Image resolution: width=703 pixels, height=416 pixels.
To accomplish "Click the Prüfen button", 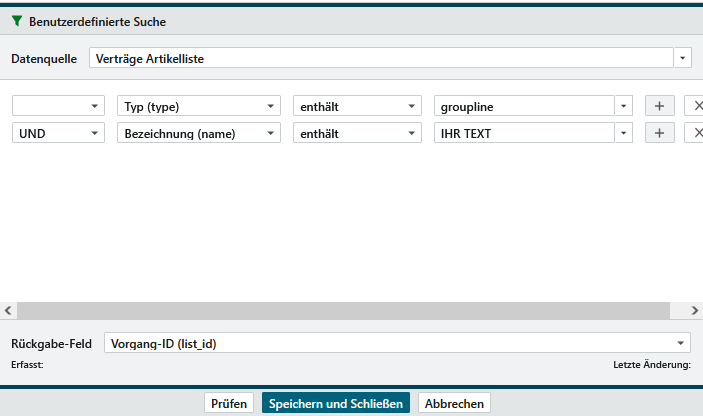I will (230, 403).
